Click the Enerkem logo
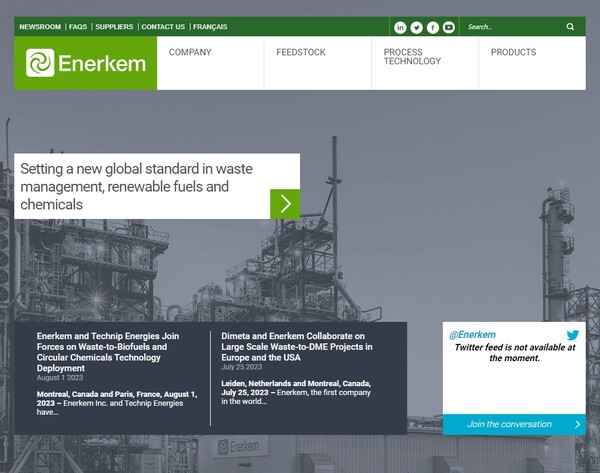Image resolution: width=600 pixels, height=473 pixels. coord(86,63)
